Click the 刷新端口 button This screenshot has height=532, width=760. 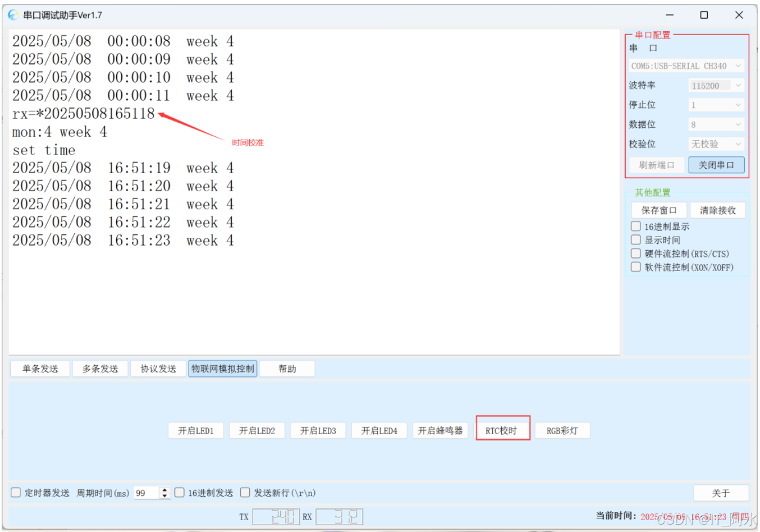[x=657, y=165]
